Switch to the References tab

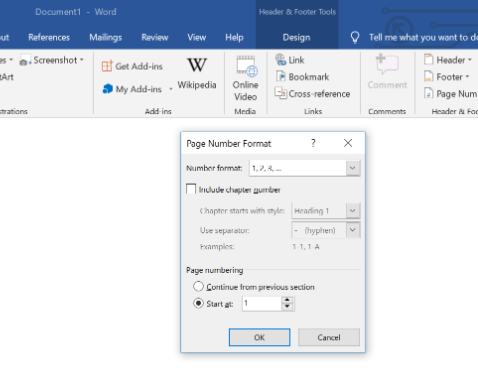(x=49, y=37)
